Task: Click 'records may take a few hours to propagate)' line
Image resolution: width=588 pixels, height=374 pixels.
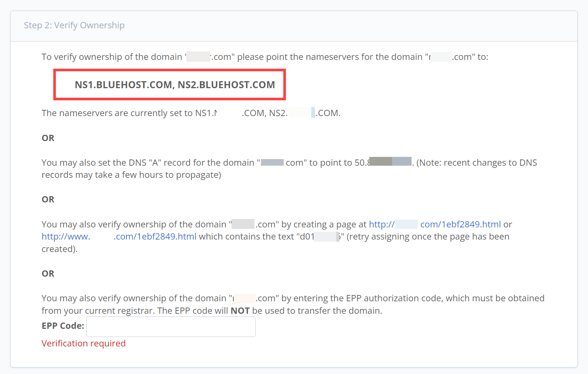Action: (x=131, y=175)
